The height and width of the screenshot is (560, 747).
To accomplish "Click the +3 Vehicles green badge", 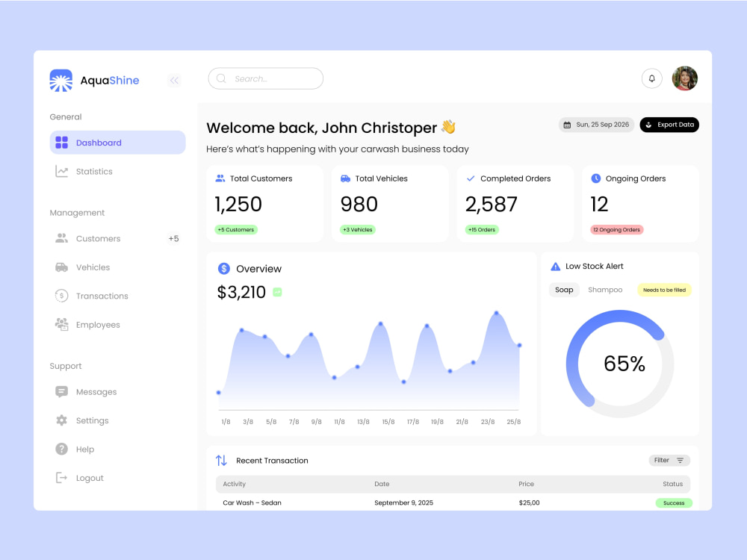I will [x=358, y=229].
